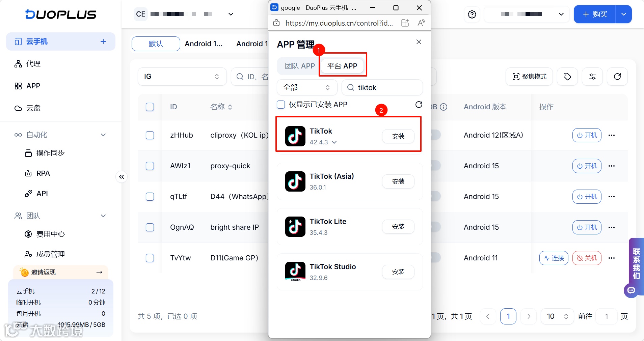This screenshot has width=644, height=341.
Task: Click the DuoPlus logo in the sidebar
Action: (x=61, y=14)
